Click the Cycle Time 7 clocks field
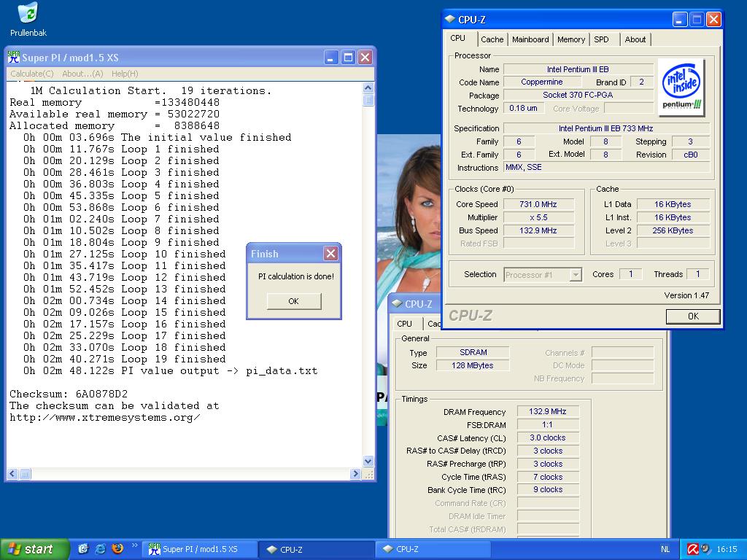 [x=548, y=477]
